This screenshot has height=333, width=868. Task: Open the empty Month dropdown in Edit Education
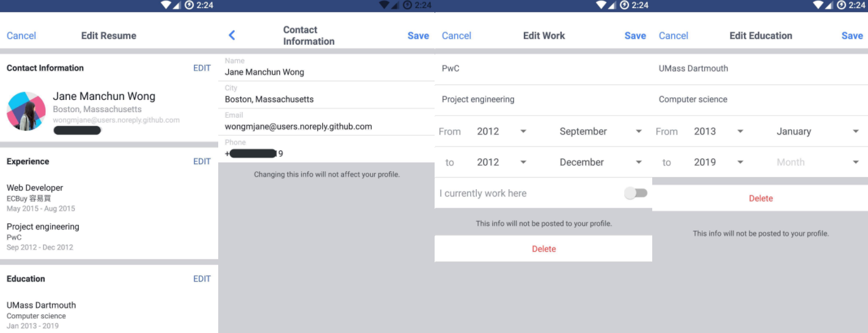coord(817,162)
